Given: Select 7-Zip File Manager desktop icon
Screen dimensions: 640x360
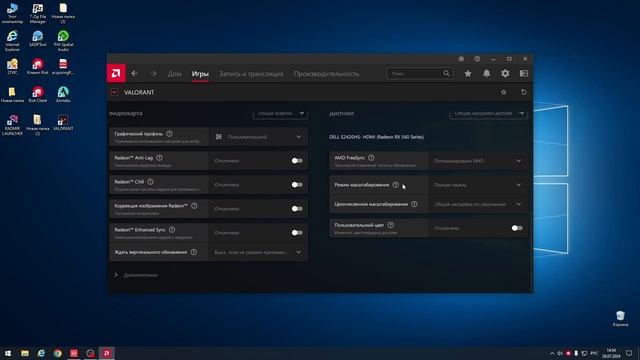Looking at the screenshot, I should (38, 13).
